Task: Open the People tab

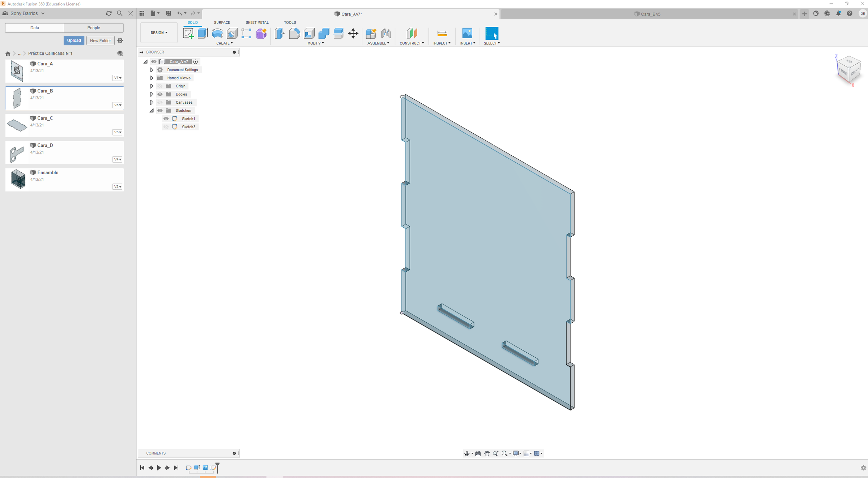Action: (94, 28)
